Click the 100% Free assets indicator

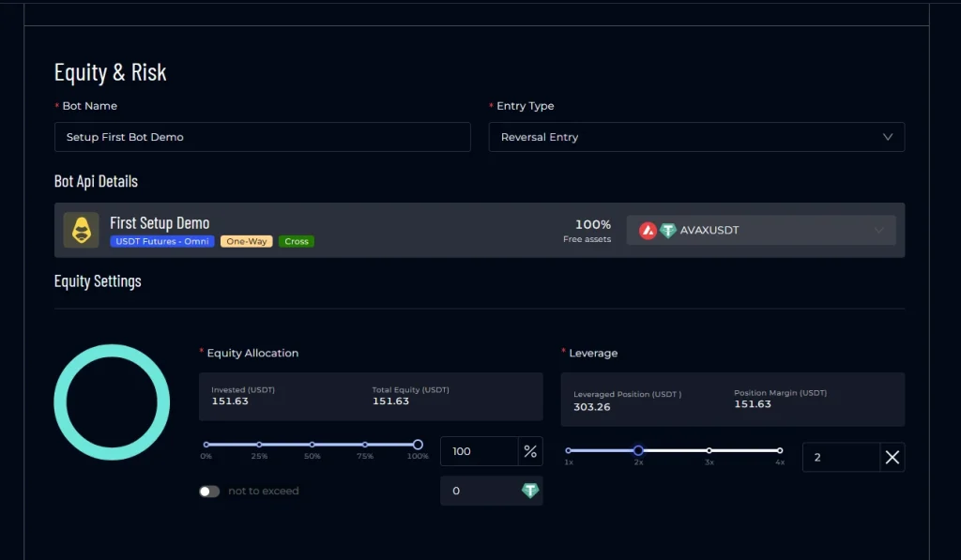click(x=593, y=231)
